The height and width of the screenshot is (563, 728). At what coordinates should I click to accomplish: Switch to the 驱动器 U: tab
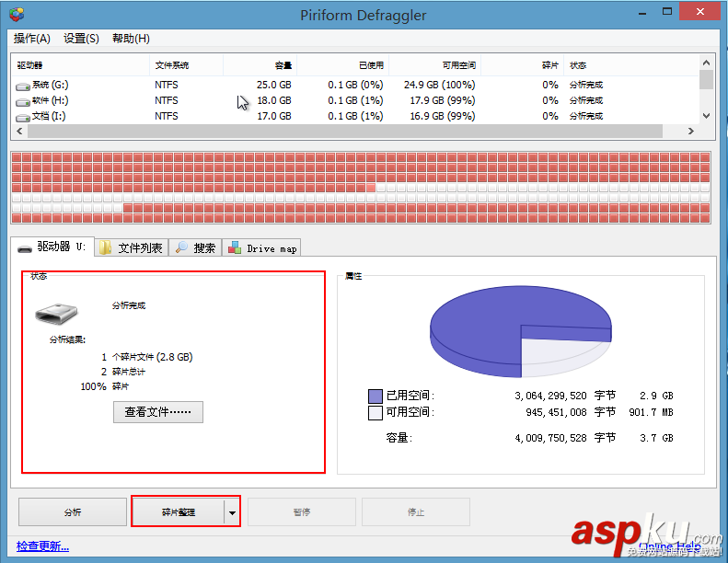(x=52, y=247)
